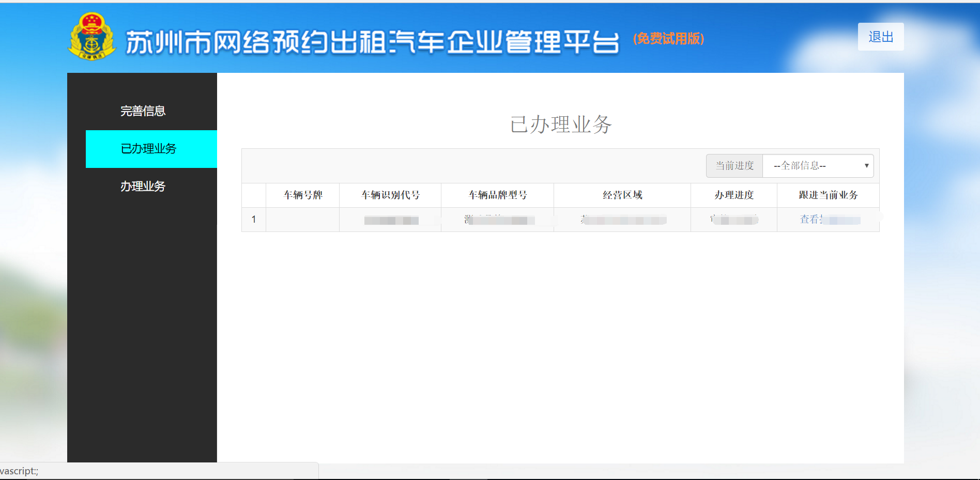Open the 完善信息 sidebar menu item
This screenshot has height=480, width=980.
click(143, 111)
